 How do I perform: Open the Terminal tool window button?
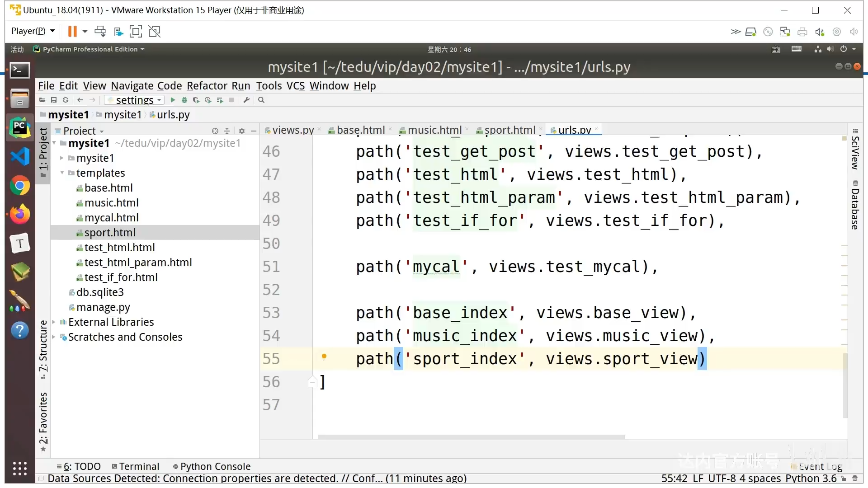coord(136,466)
